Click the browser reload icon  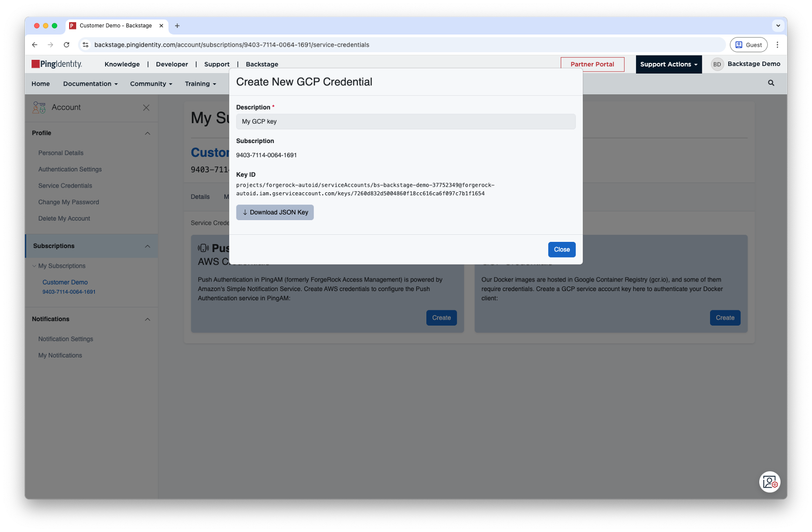coord(66,45)
